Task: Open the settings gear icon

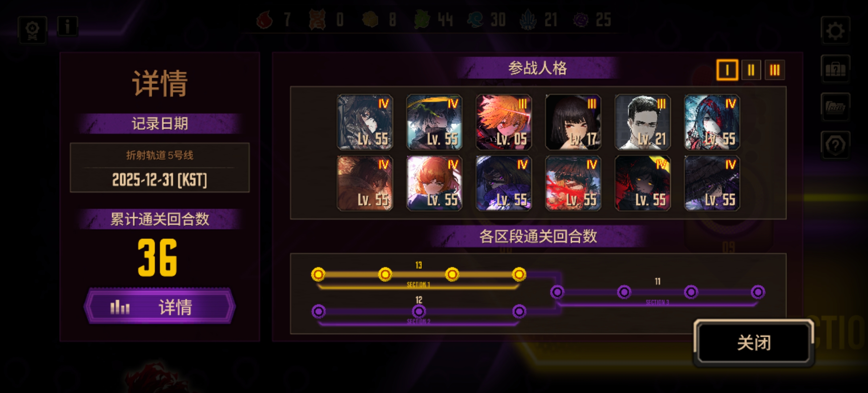Action: click(835, 30)
